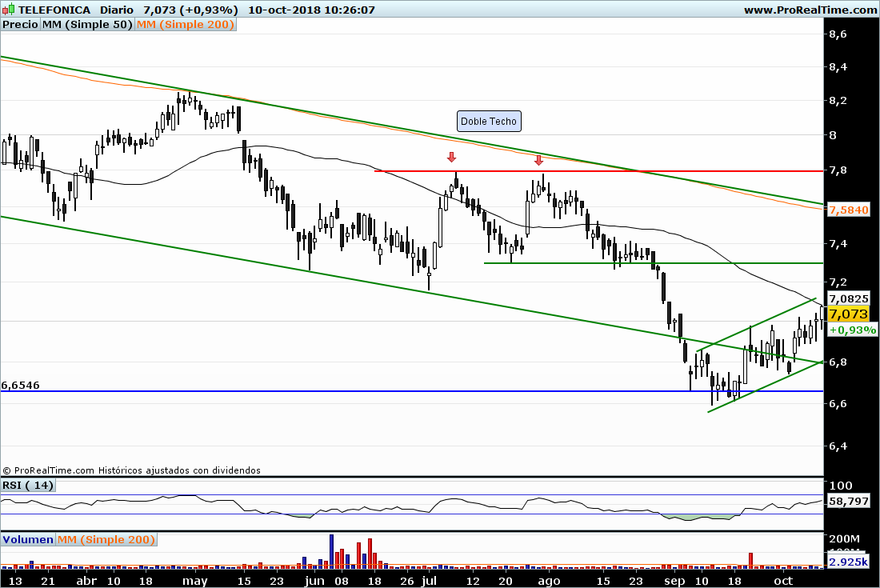The image size is (880, 588).
Task: Click the abr month label on time axis
Action: coord(86,581)
